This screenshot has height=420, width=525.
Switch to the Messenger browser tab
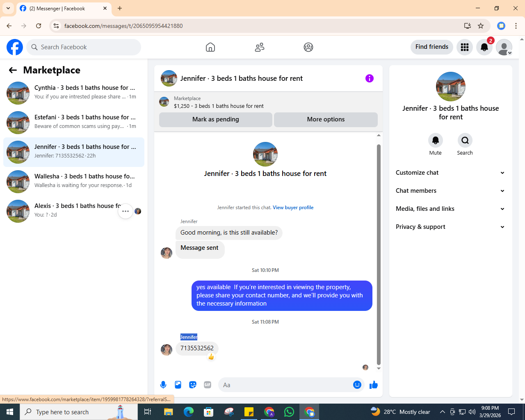pos(64,9)
